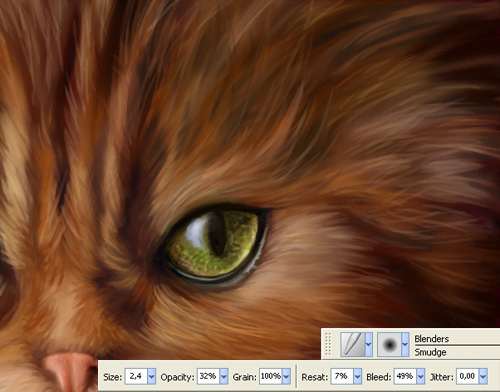The height and width of the screenshot is (392, 500).
Task: Click the Bleed percentage field
Action: (405, 376)
